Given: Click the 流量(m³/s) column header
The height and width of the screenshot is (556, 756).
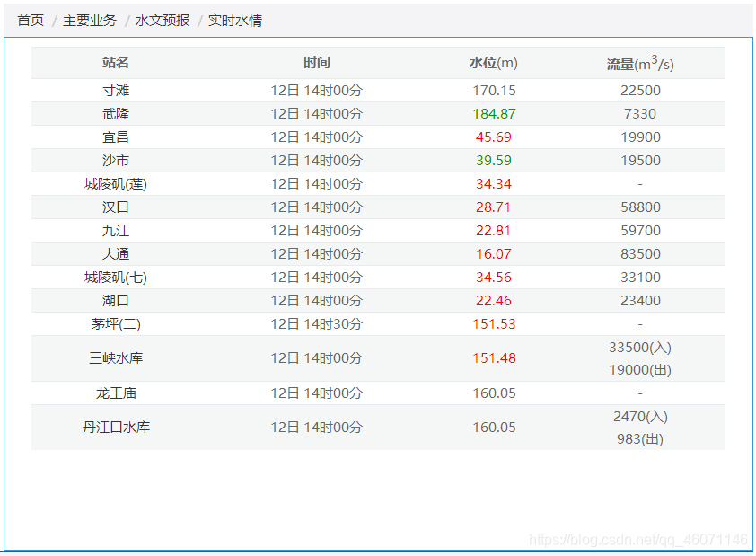Looking at the screenshot, I should pos(640,63).
